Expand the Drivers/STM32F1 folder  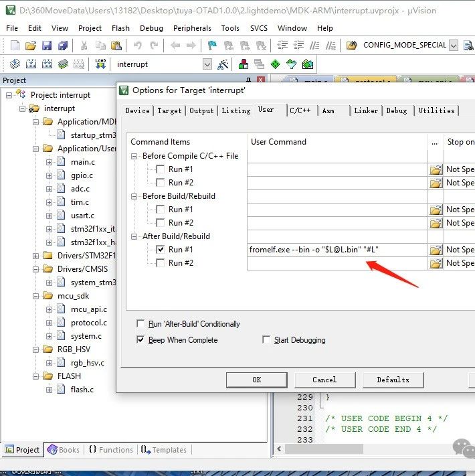[35, 256]
